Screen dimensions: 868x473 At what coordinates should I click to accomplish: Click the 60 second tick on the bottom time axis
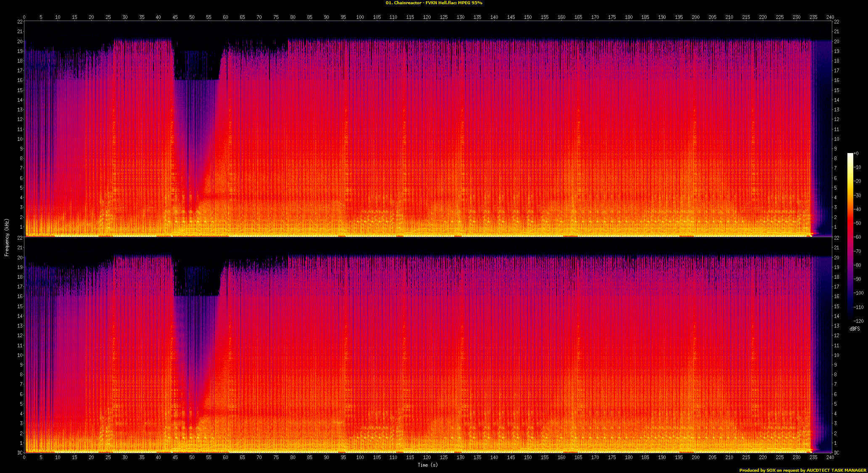coord(225,457)
